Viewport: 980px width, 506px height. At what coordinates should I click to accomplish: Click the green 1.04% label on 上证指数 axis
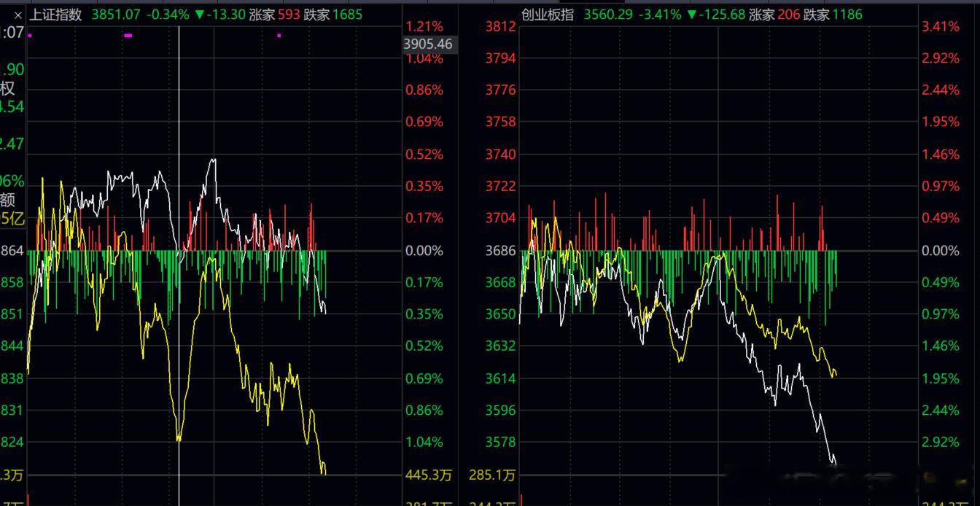pyautogui.click(x=424, y=442)
